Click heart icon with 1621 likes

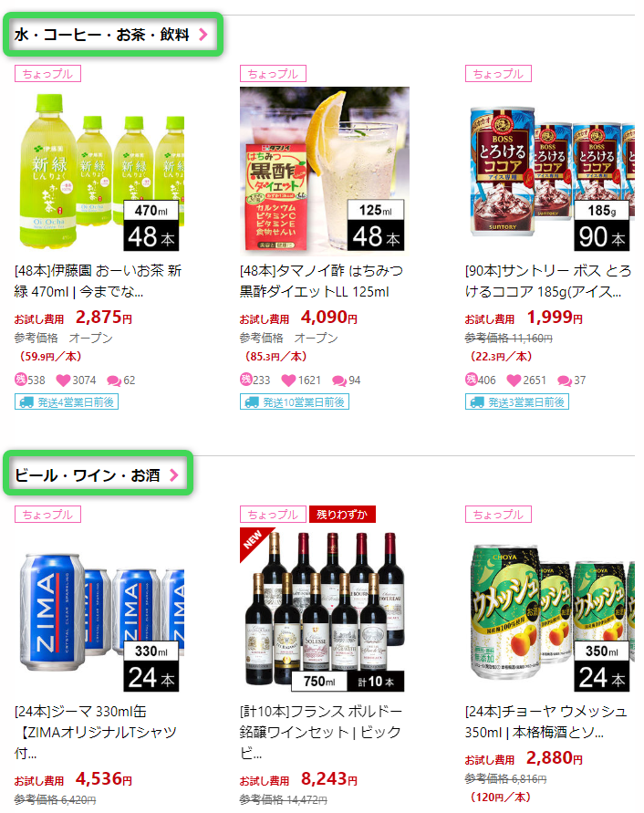[x=288, y=380]
